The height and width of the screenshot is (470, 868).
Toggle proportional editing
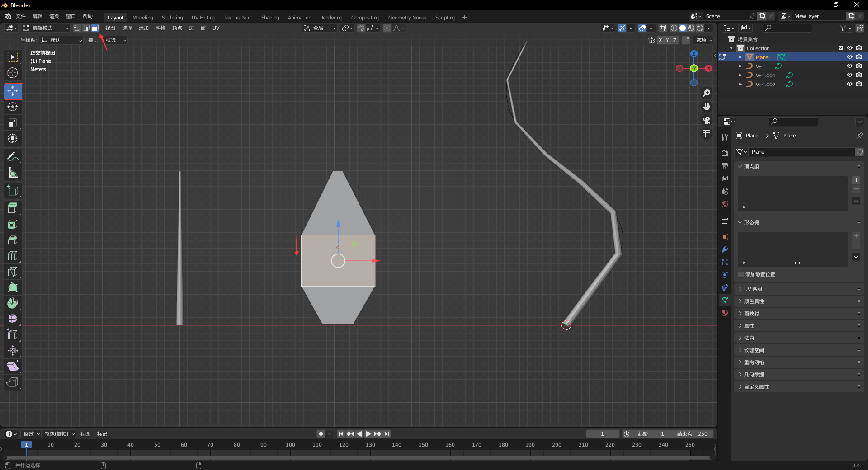pos(387,28)
